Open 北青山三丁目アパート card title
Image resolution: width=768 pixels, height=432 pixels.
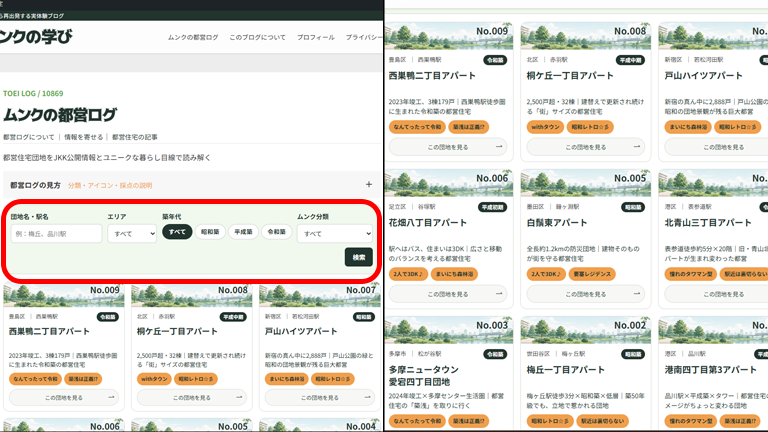(708, 223)
